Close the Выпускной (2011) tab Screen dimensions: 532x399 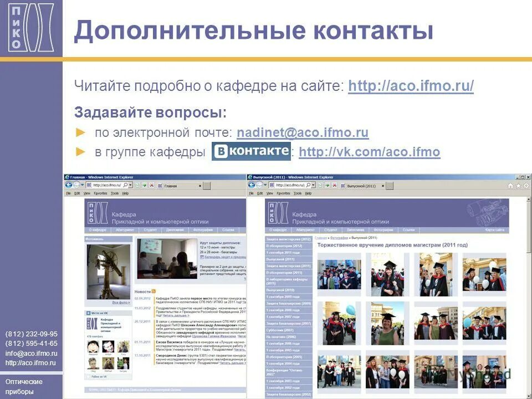(383, 186)
